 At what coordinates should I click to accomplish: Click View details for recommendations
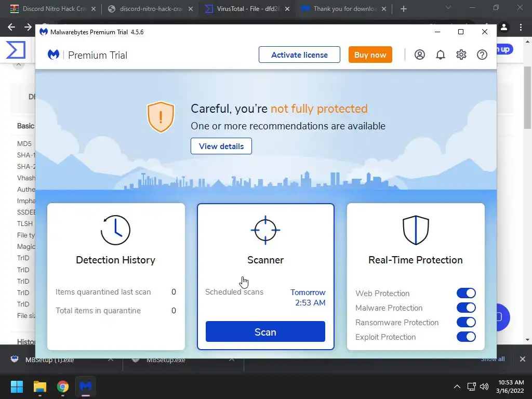tap(221, 146)
